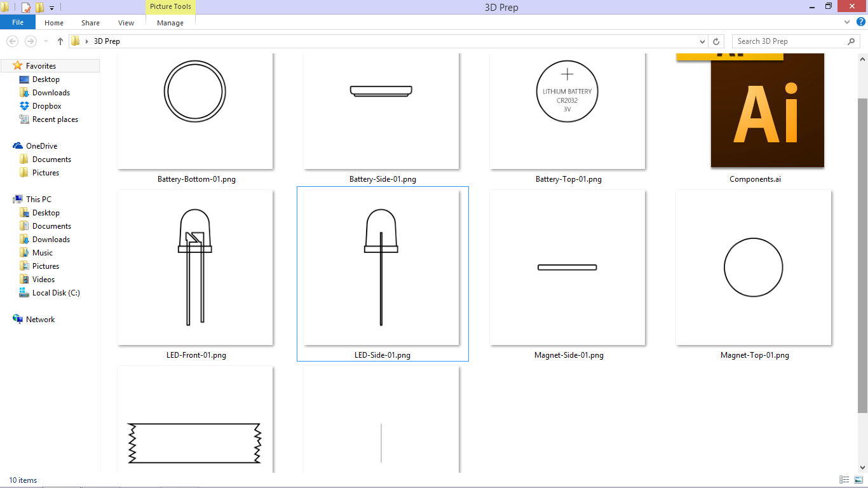Switch to details view via status bar icon

click(844, 480)
